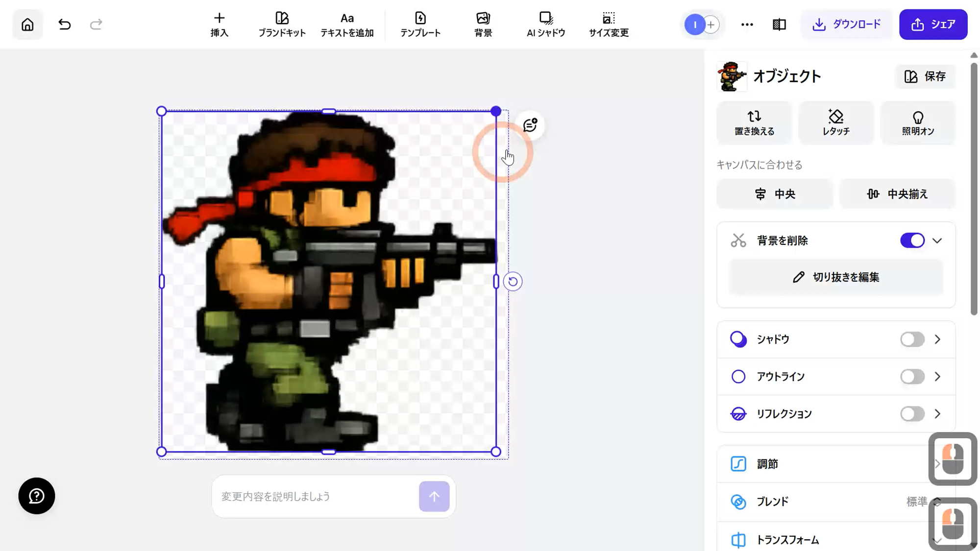Screen dimensions: 980x551
Task: Click the 保存 save button
Action: click(925, 76)
